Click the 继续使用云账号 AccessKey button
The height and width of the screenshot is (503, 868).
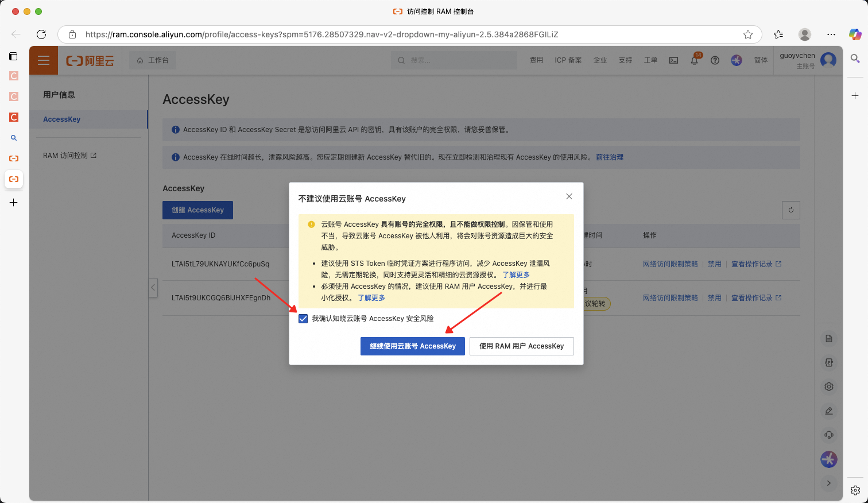coord(412,346)
